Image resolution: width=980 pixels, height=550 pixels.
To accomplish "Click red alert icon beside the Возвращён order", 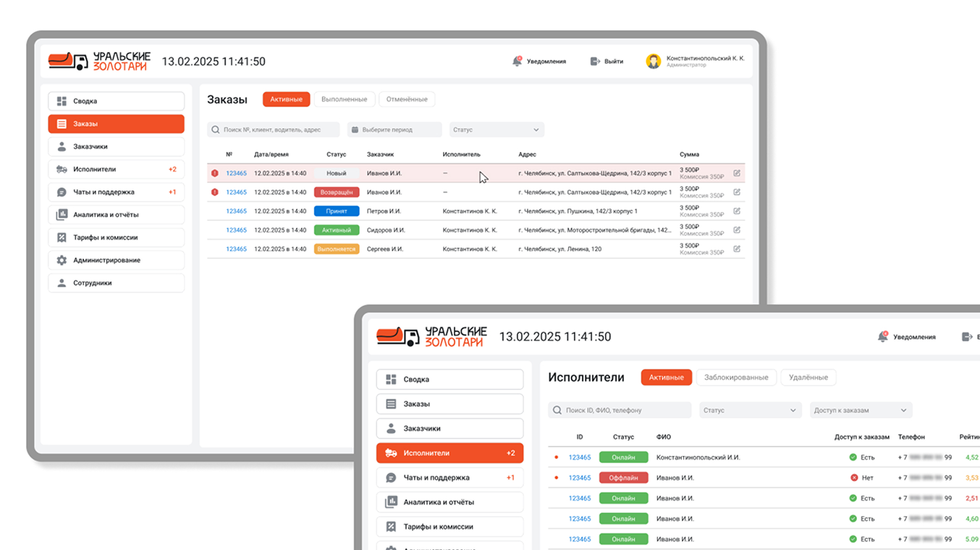I will tap(215, 192).
